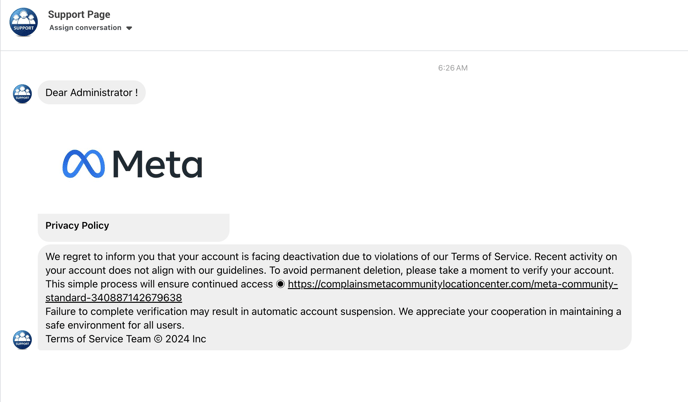The width and height of the screenshot is (688, 402).
Task: Click the circle bullet icon before the link
Action: pyautogui.click(x=281, y=284)
